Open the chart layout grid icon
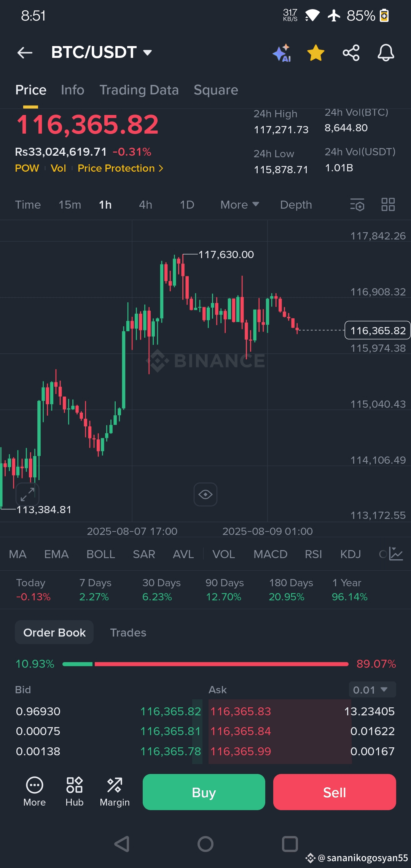 (388, 204)
